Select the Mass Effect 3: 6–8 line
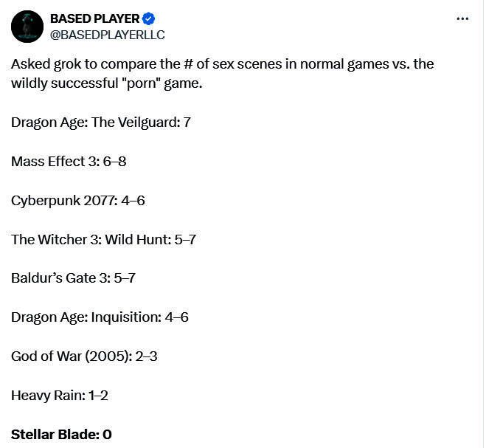Viewport: 486px width, 448px height. [x=69, y=161]
